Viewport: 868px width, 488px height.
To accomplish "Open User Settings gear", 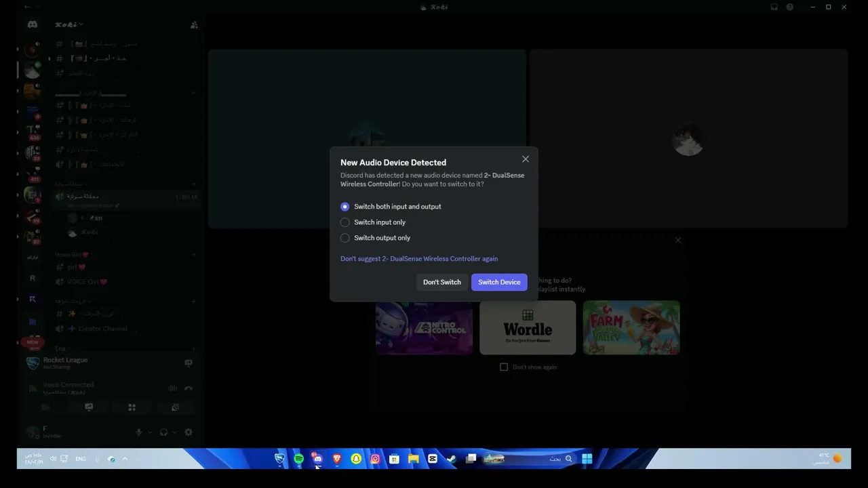I will (189, 432).
